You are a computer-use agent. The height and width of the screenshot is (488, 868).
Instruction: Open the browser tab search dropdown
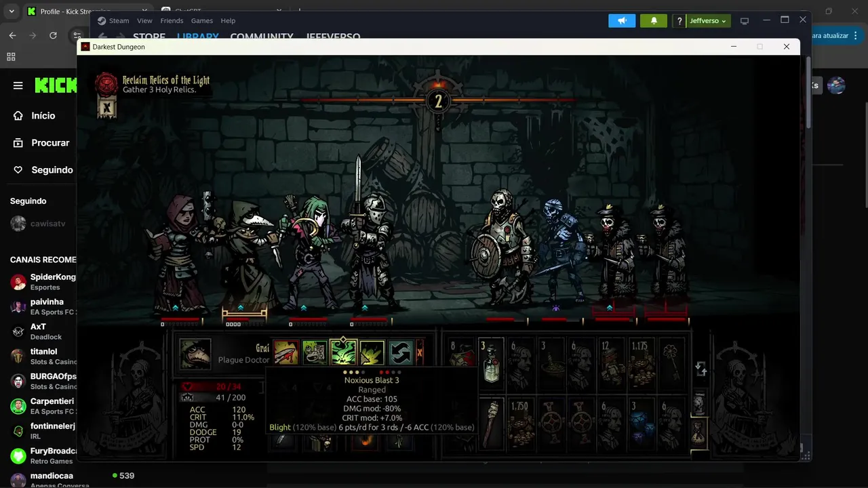(x=12, y=12)
